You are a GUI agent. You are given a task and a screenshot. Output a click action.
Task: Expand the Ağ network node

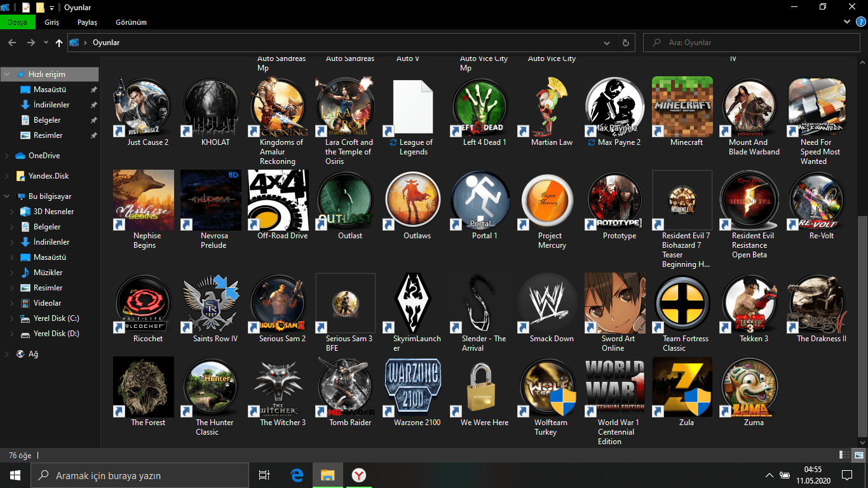click(x=7, y=354)
